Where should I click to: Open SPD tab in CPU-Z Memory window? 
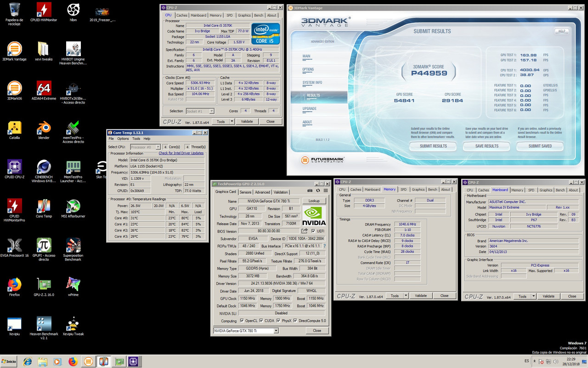pos(403,189)
